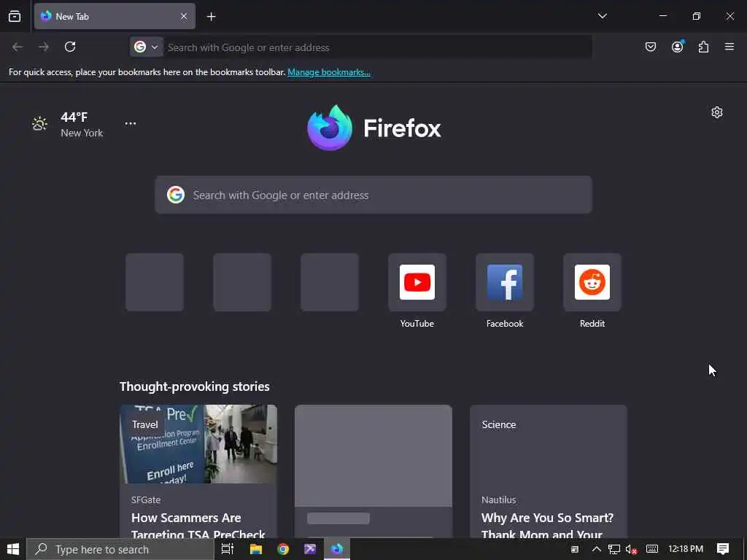Open the purple terminal-style taskbar app

pos(309,549)
